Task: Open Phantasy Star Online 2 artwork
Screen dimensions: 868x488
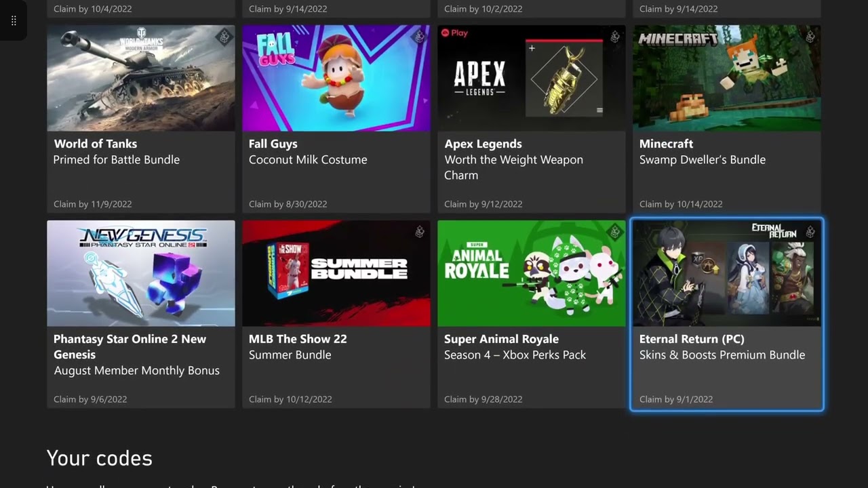Action: point(141,273)
